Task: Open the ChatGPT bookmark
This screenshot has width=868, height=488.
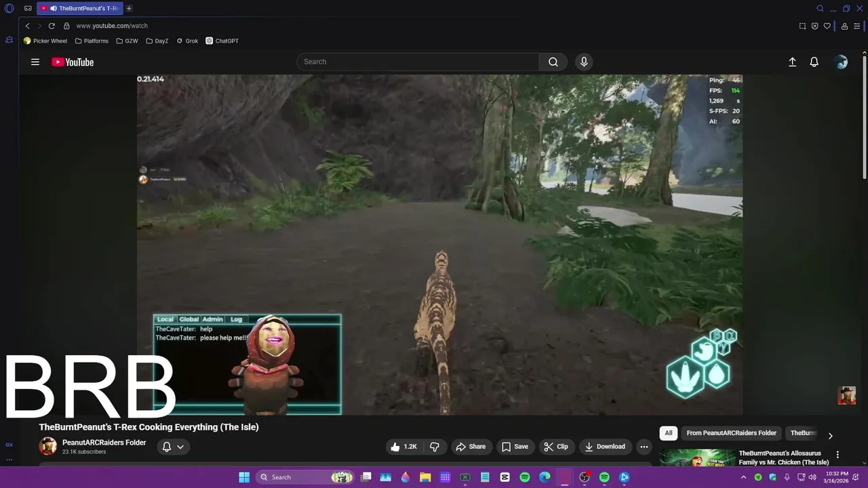Action: 222,41
